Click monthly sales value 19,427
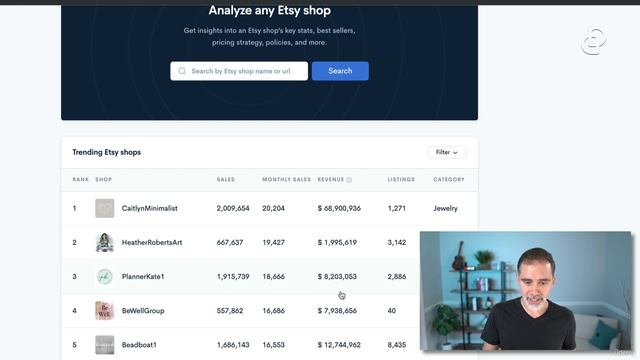 click(x=273, y=242)
